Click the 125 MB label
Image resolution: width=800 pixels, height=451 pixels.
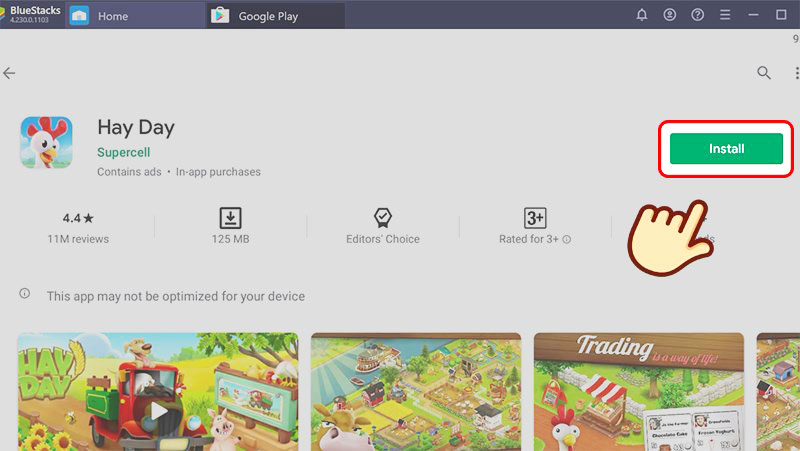(x=231, y=239)
